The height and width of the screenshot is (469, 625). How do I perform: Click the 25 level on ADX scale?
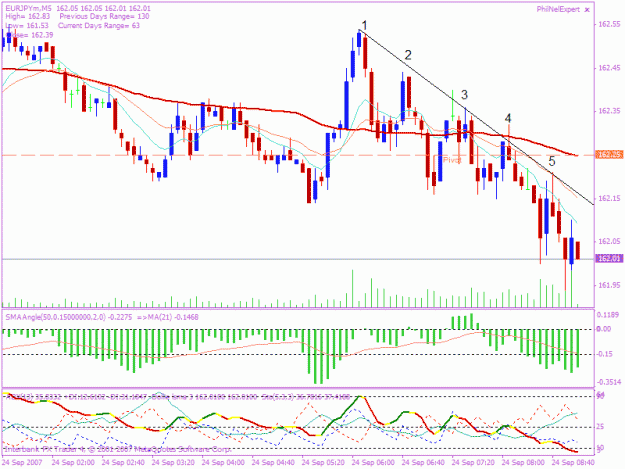600,427
